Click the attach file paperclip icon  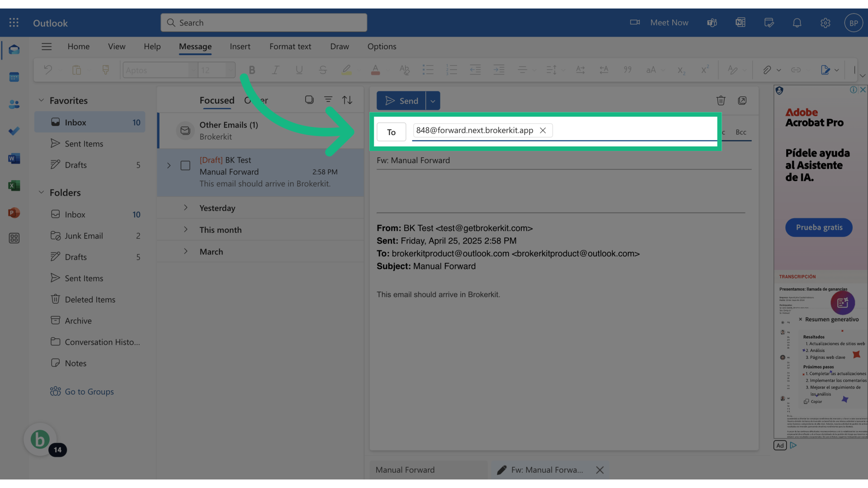(767, 70)
